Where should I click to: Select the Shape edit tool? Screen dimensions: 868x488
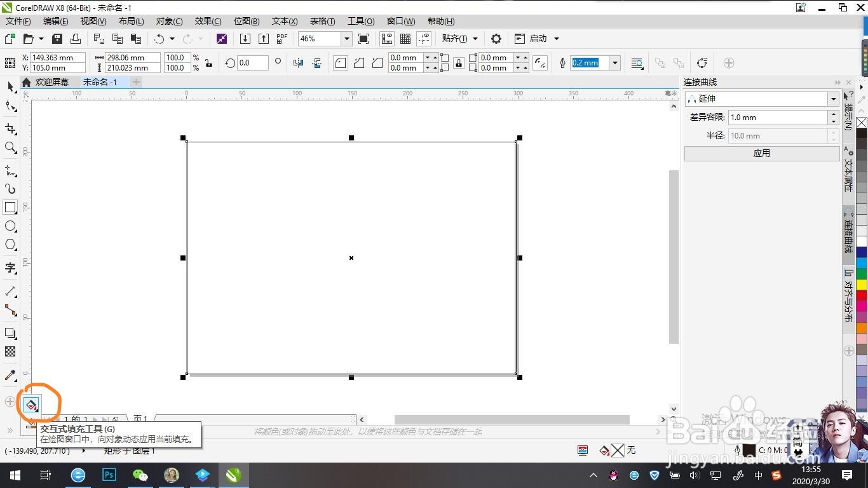10,106
